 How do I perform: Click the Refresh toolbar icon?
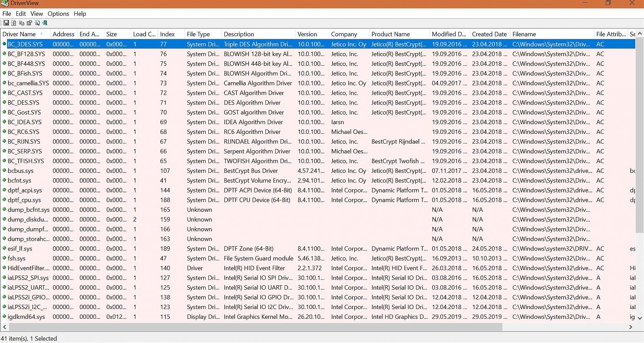point(14,23)
